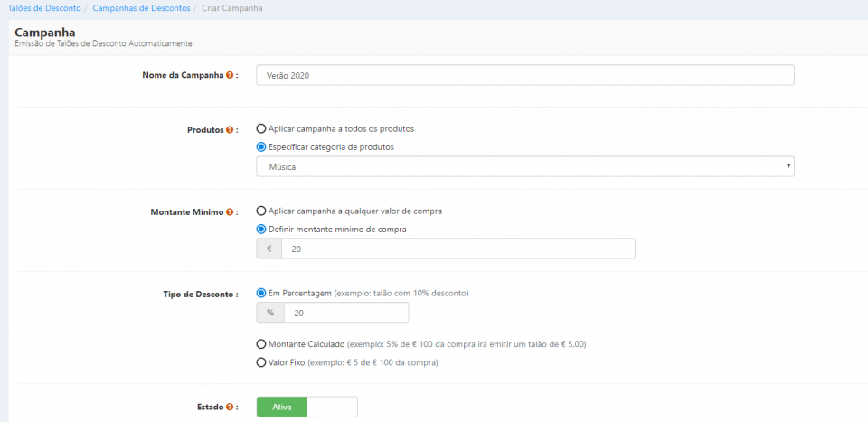Click the percent symbol addon box

tap(270, 313)
